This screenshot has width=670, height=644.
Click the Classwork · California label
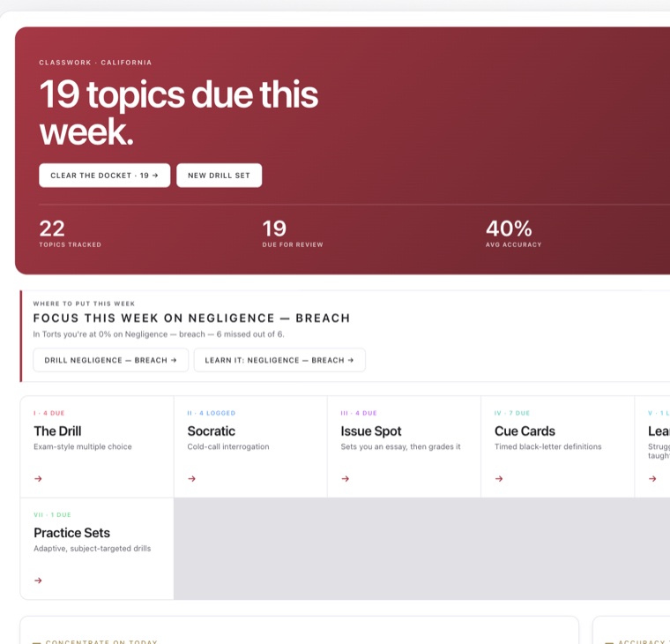[x=95, y=63]
